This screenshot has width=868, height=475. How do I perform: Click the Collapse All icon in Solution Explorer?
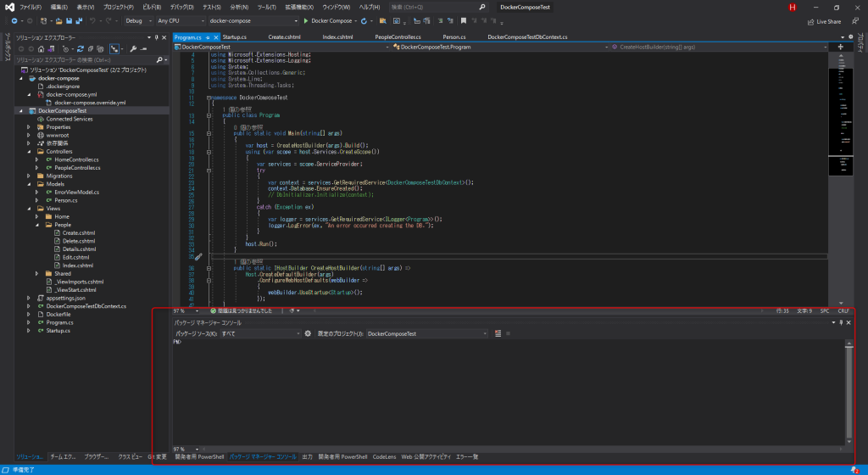pos(91,48)
